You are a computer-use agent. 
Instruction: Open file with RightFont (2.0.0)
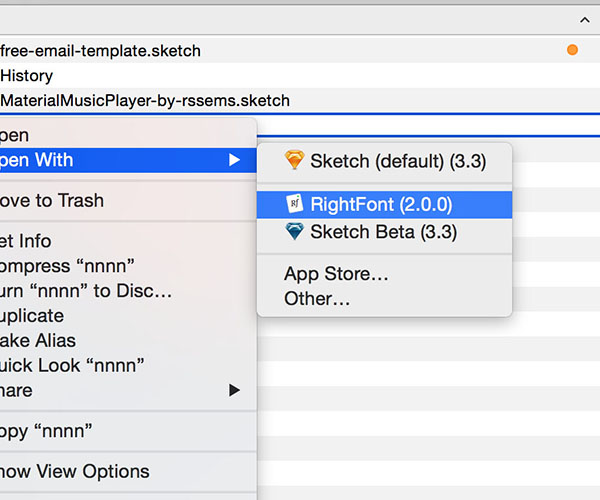coord(385,204)
